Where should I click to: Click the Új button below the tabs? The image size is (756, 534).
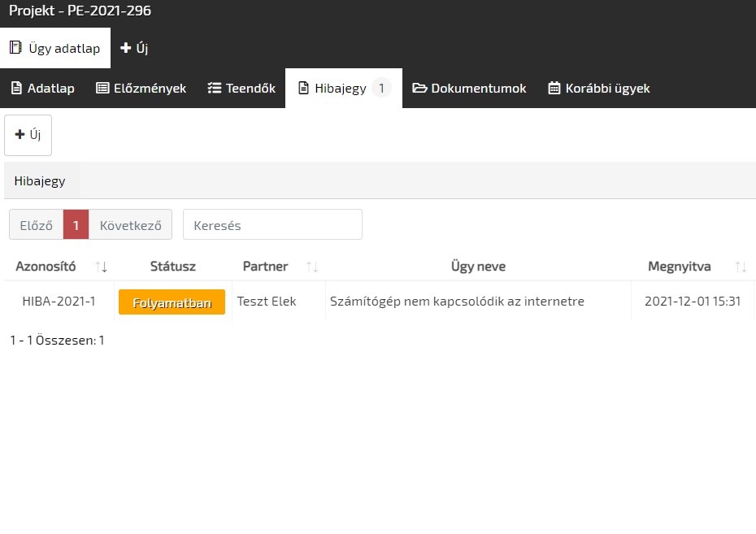pos(28,135)
